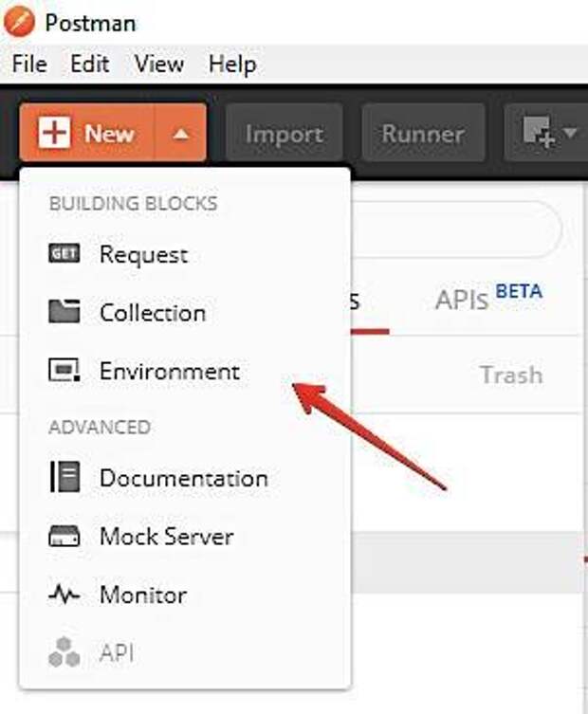Open the Trash link
The width and height of the screenshot is (588, 714).
511,375
